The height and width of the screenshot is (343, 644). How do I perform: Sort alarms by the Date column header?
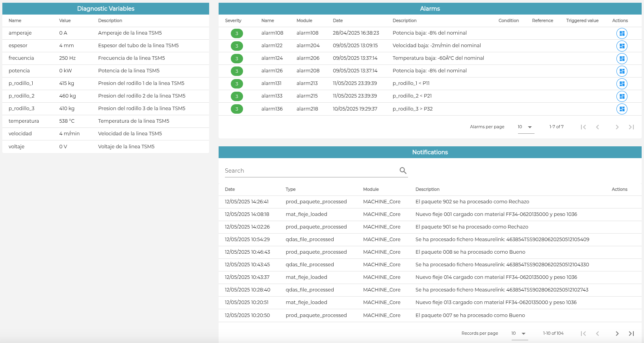pos(338,20)
